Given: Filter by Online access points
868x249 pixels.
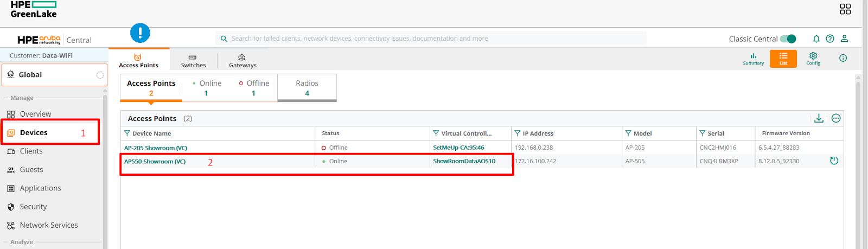Looking at the screenshot, I should 206,88.
